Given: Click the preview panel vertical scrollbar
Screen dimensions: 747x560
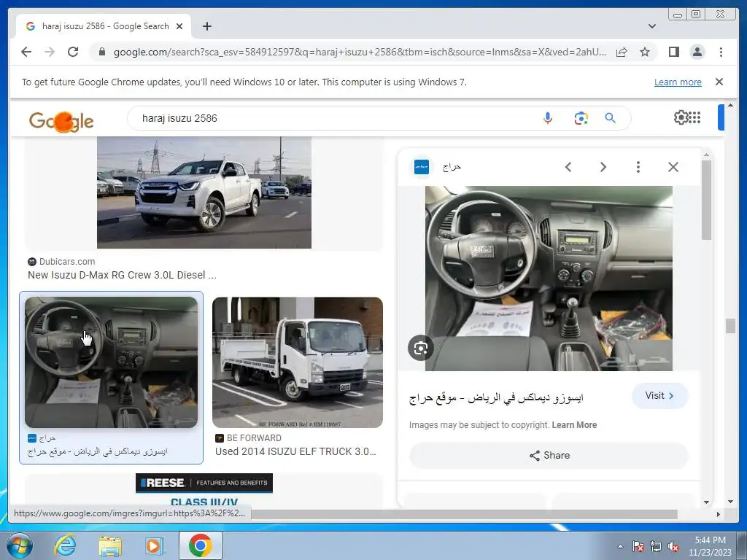Looking at the screenshot, I should 706,200.
